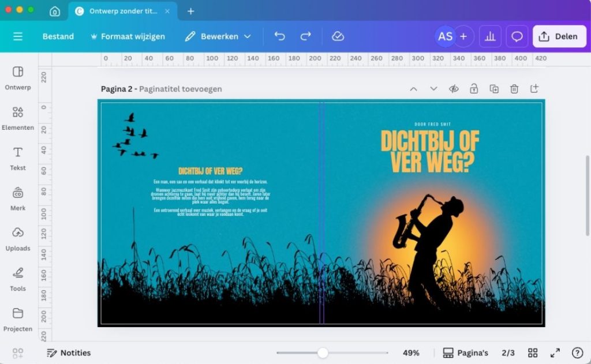Open the hamburger main menu
Screen dimensions: 591x364
18,36
